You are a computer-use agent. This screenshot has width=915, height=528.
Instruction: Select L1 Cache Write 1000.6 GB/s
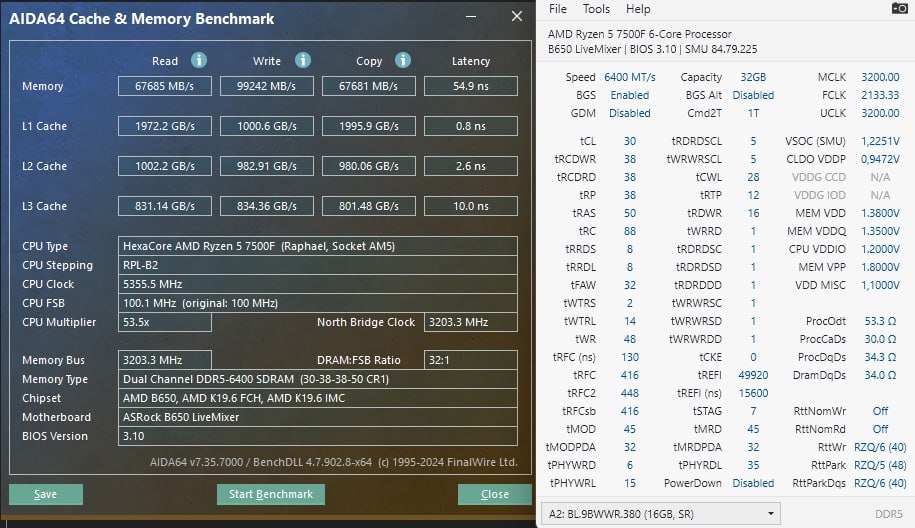tap(267, 126)
